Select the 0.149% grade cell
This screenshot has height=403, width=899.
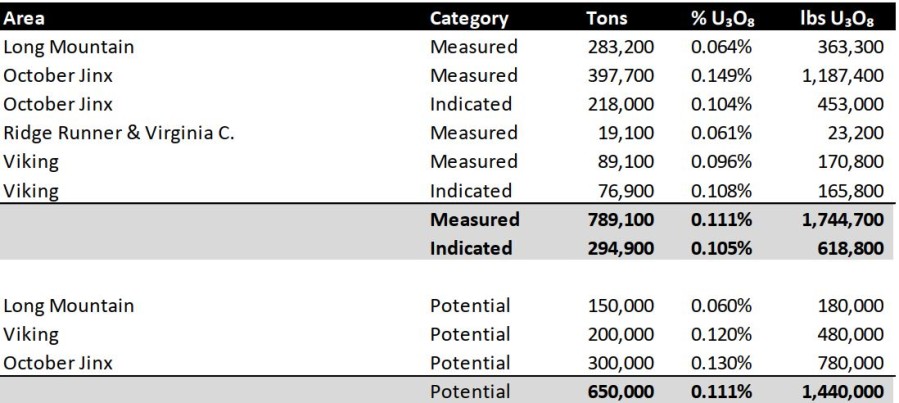click(x=721, y=76)
